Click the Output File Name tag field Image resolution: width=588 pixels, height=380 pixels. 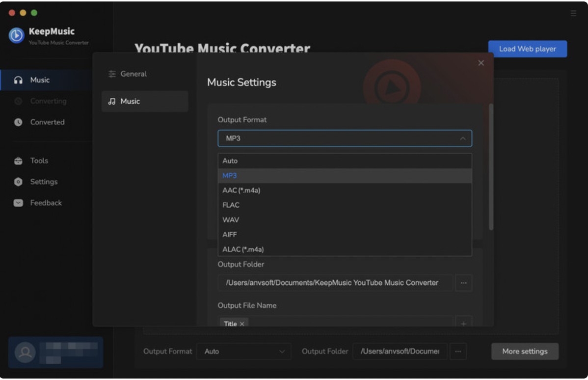coord(335,322)
